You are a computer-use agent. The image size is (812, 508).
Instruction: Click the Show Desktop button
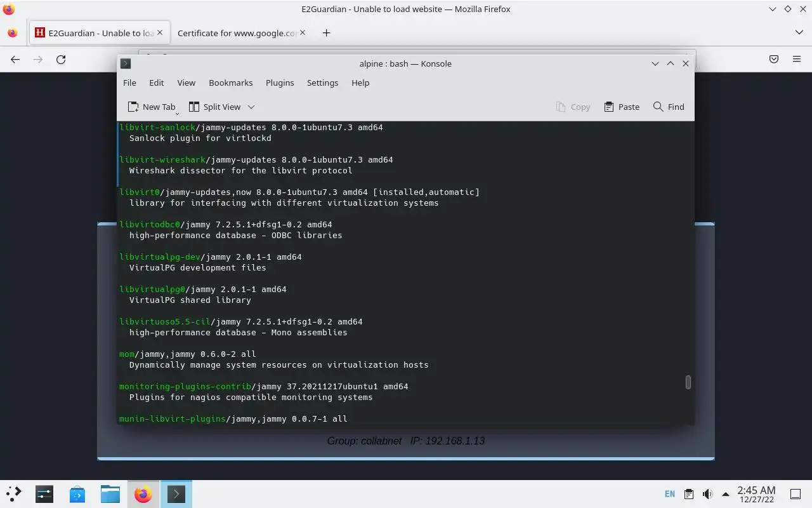(x=796, y=494)
